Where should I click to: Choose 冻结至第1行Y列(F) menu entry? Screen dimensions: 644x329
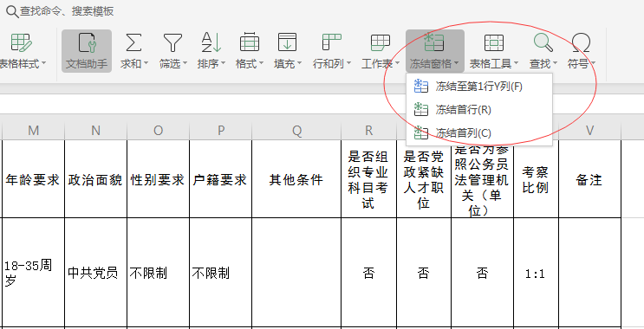coord(479,87)
